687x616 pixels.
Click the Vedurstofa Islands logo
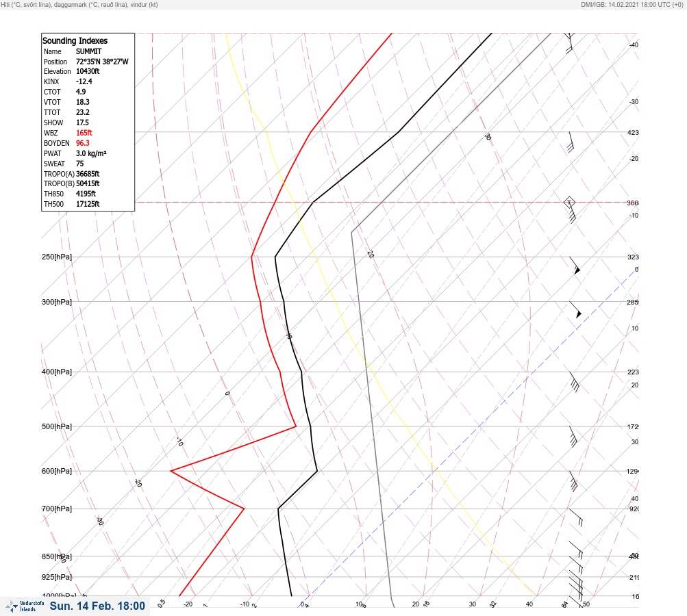click(x=25, y=606)
